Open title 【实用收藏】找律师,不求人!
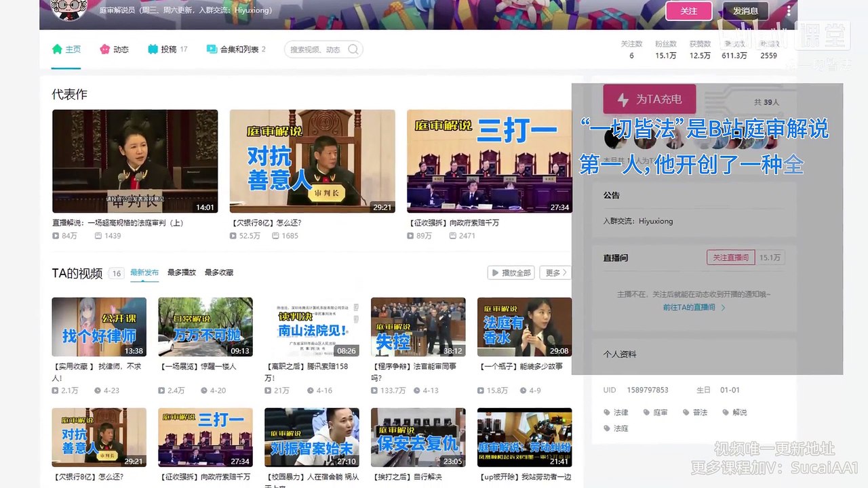The image size is (868, 488). 97,371
